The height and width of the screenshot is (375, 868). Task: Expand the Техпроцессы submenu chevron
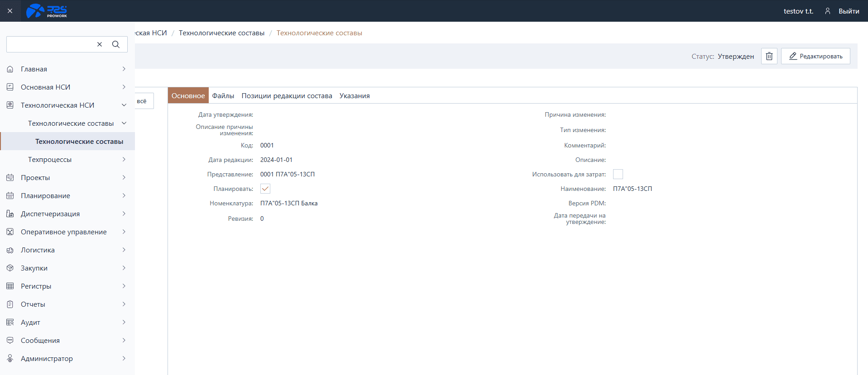(x=124, y=160)
